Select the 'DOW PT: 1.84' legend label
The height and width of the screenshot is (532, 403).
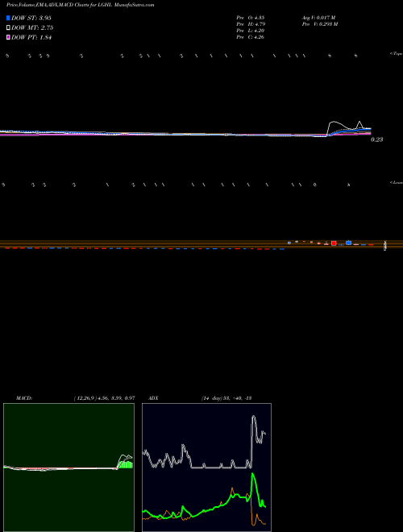31,38
